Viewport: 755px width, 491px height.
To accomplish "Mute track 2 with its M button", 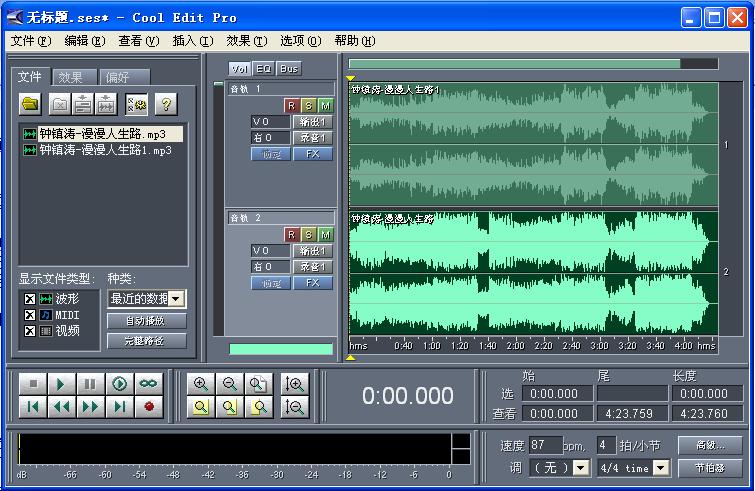I will click(x=325, y=234).
